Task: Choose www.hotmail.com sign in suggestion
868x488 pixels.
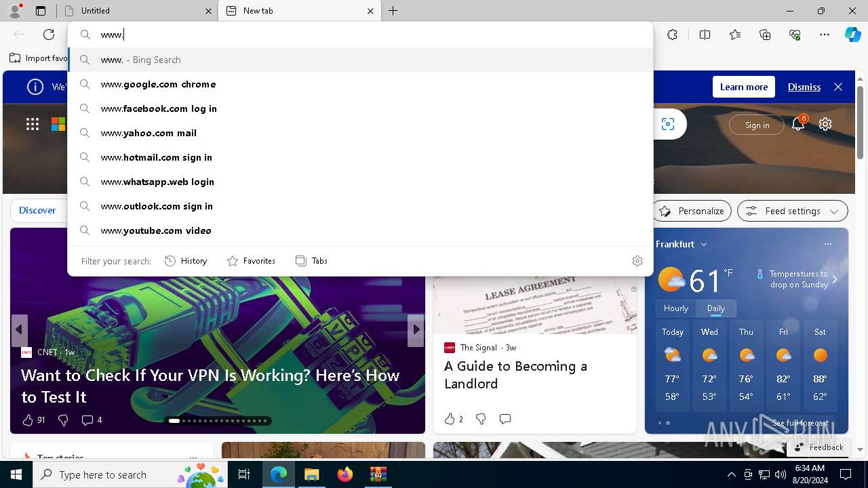Action: click(x=360, y=157)
